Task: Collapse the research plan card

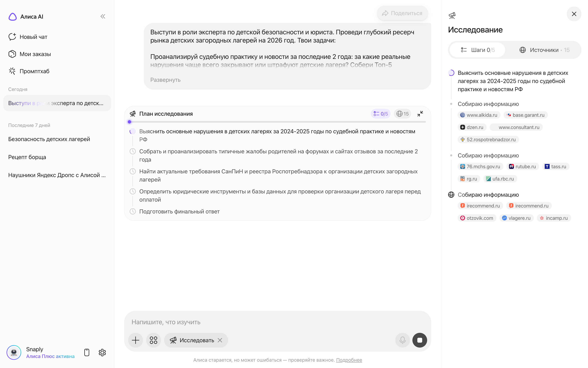Action: (x=420, y=114)
